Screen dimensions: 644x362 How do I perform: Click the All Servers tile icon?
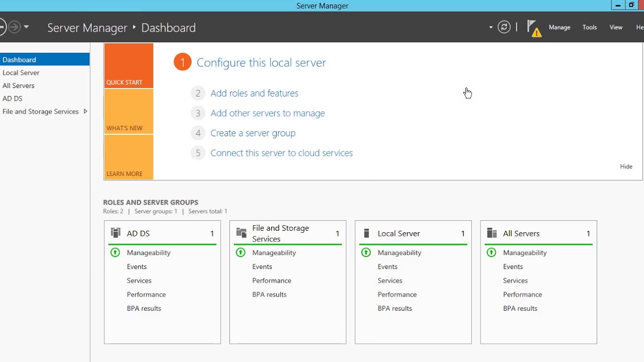click(x=492, y=233)
